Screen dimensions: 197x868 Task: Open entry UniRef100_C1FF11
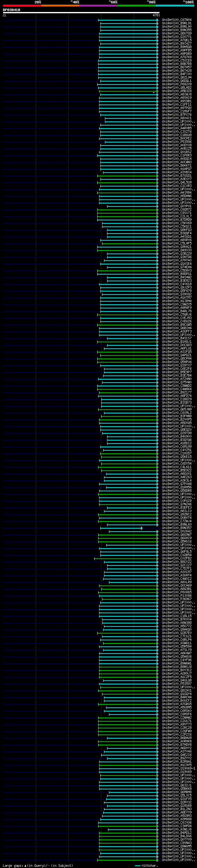click(x=177, y=104)
